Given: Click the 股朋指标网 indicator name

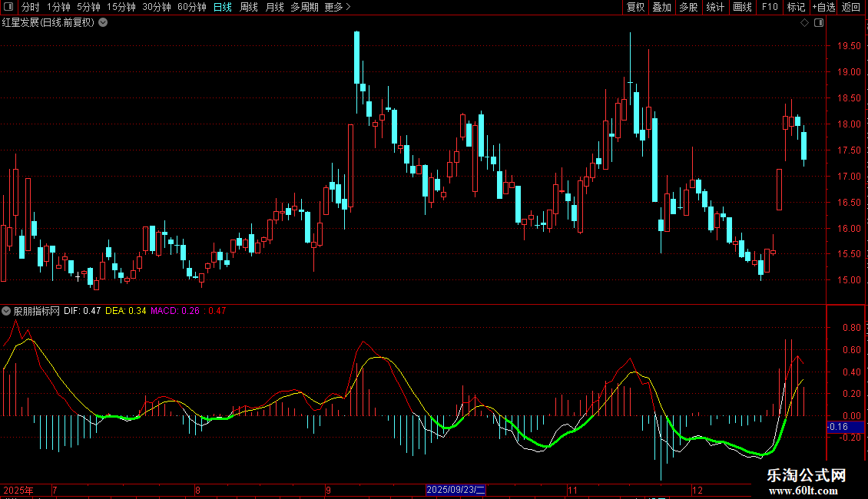Looking at the screenshot, I should [x=37, y=311].
